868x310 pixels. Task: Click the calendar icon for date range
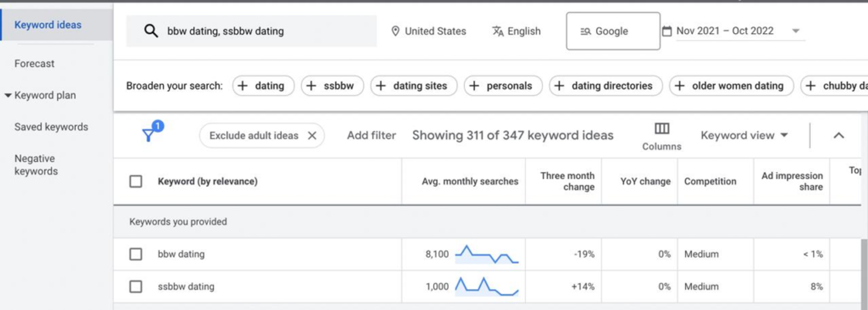(x=667, y=31)
